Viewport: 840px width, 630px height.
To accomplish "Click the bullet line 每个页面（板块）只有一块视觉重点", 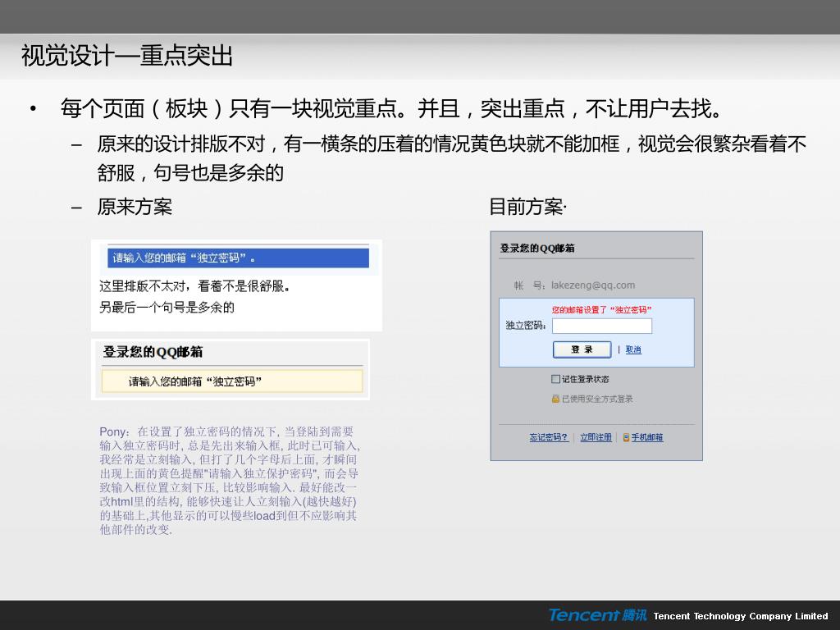I will point(391,108).
